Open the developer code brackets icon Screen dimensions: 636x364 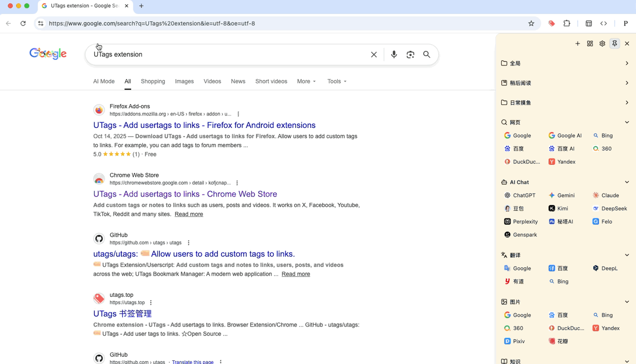[604, 23]
